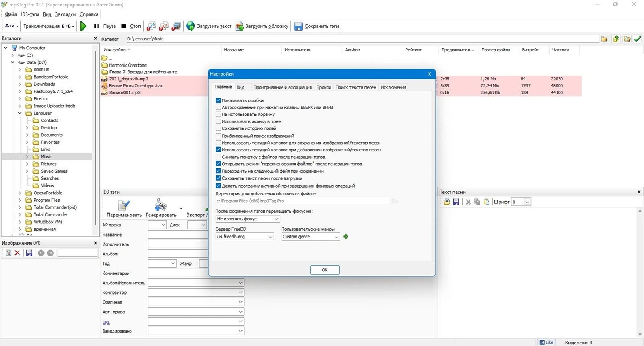644x346 pixels.
Task: Click the open file icon in Текст песни panel
Action: 447,202
